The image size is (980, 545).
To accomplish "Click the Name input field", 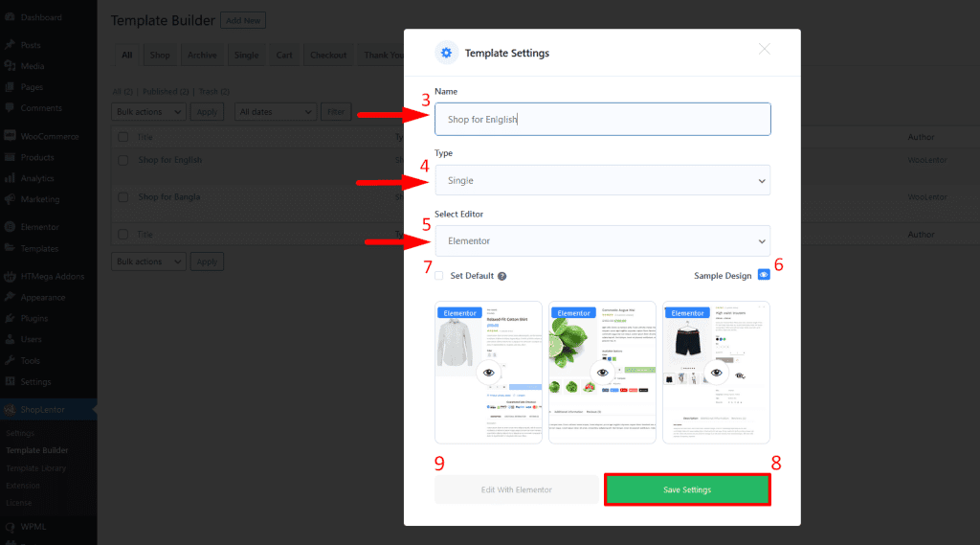I will pyautogui.click(x=602, y=120).
